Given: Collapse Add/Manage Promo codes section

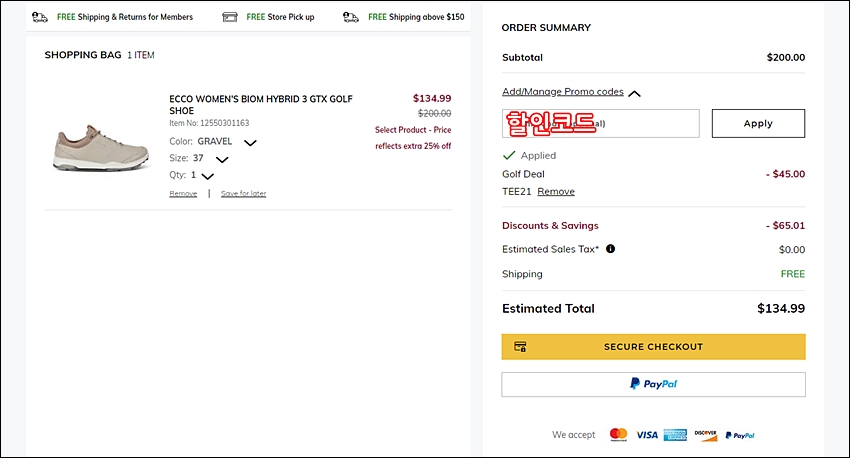Looking at the screenshot, I should 634,93.
